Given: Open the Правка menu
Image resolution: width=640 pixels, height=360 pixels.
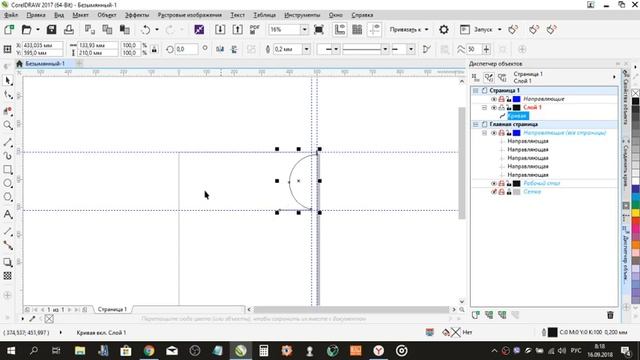Looking at the screenshot, I should 36,15.
